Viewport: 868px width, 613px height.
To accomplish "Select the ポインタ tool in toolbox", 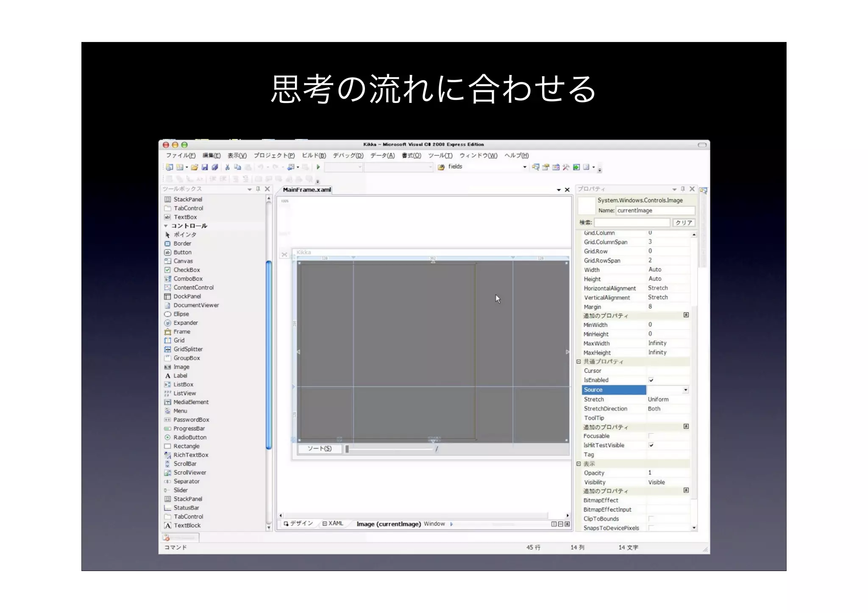I will click(x=180, y=235).
